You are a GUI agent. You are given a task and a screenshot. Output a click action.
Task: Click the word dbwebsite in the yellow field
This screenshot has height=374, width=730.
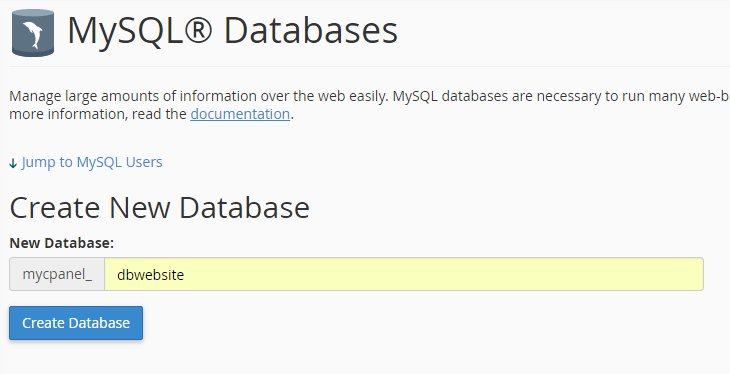[150, 275]
